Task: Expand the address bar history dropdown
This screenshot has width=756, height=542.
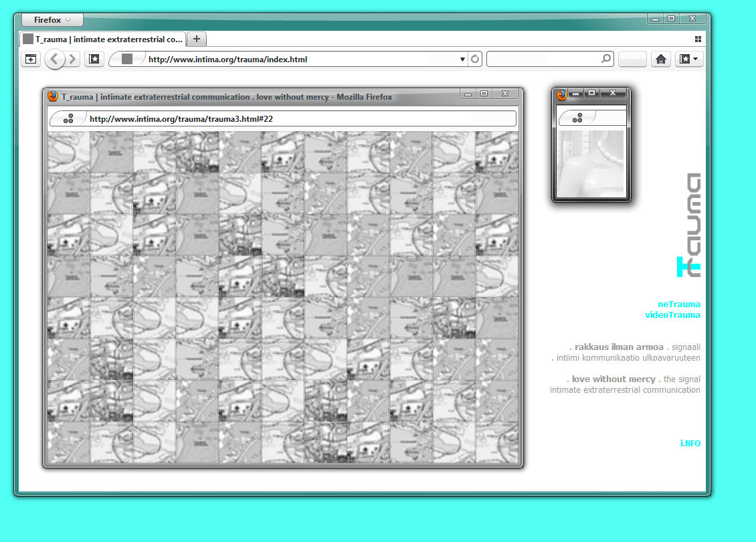Action: [x=462, y=60]
